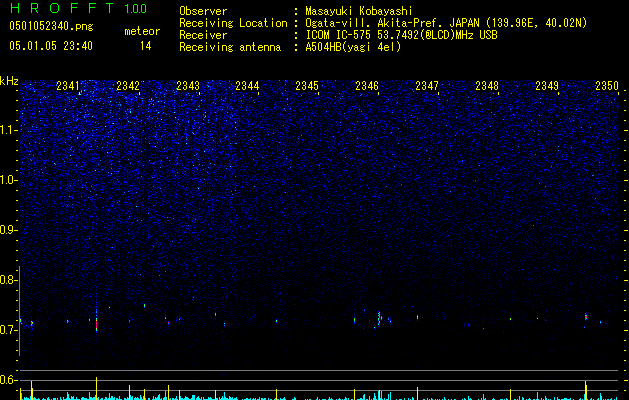Viewport: 629px width, 400px height.
Task: Click the 2347 time axis label
Action: click(x=427, y=85)
